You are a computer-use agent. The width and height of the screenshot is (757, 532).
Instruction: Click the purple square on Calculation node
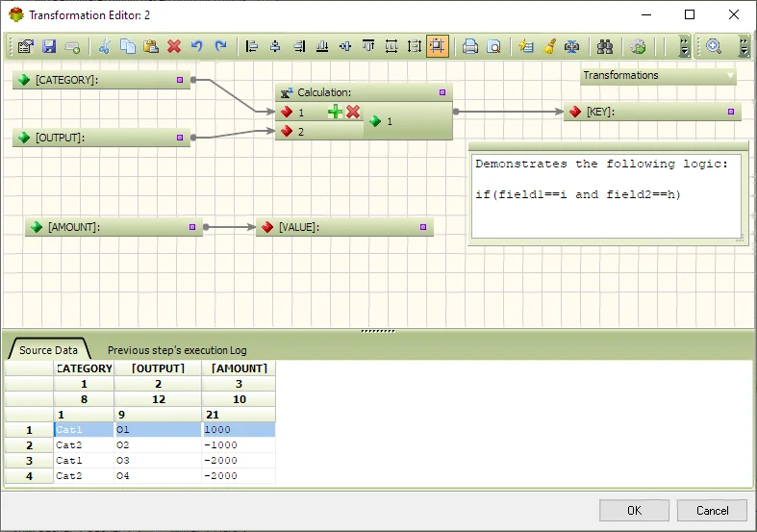pyautogui.click(x=442, y=92)
